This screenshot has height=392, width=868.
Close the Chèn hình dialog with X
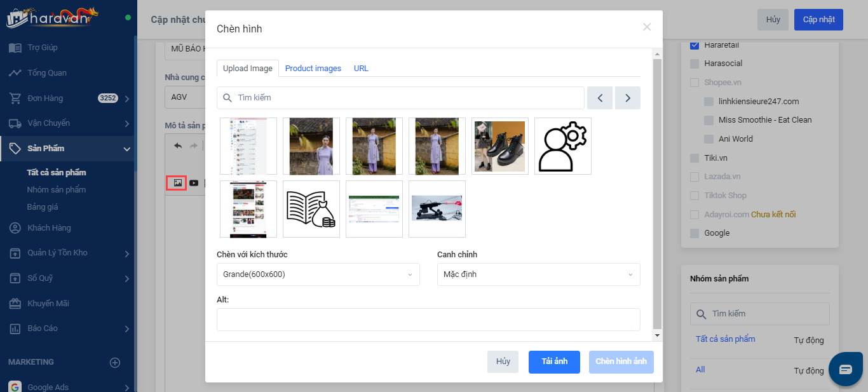647,27
